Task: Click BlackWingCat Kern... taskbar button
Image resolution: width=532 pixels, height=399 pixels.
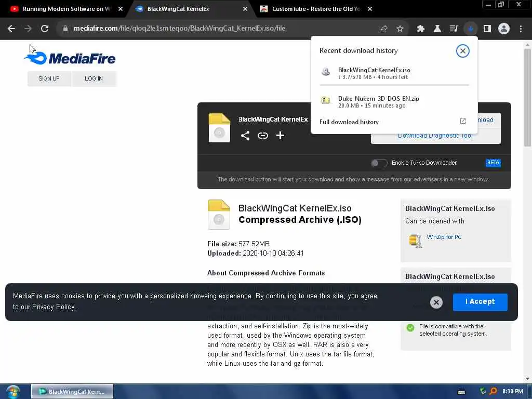Action: pyautogui.click(x=72, y=392)
